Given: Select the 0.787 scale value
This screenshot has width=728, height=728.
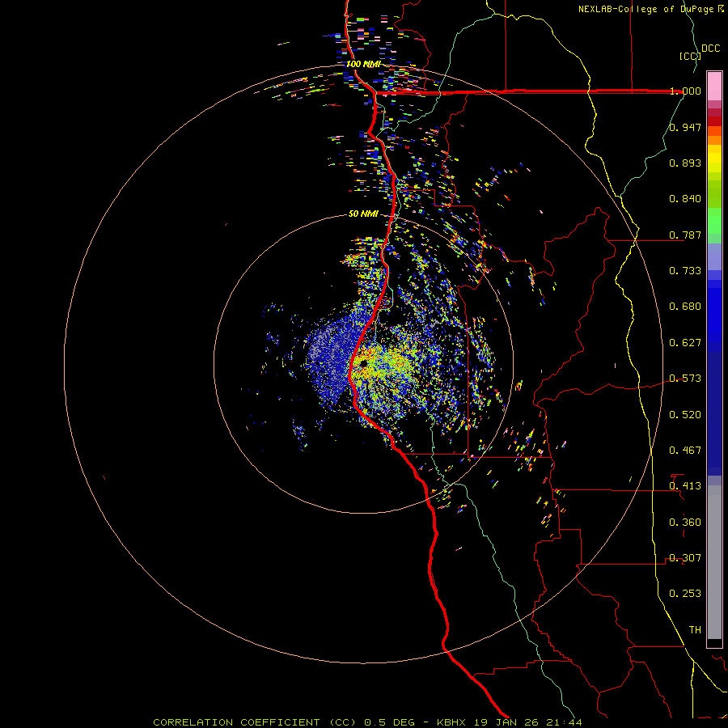Looking at the screenshot, I should coord(685,235).
